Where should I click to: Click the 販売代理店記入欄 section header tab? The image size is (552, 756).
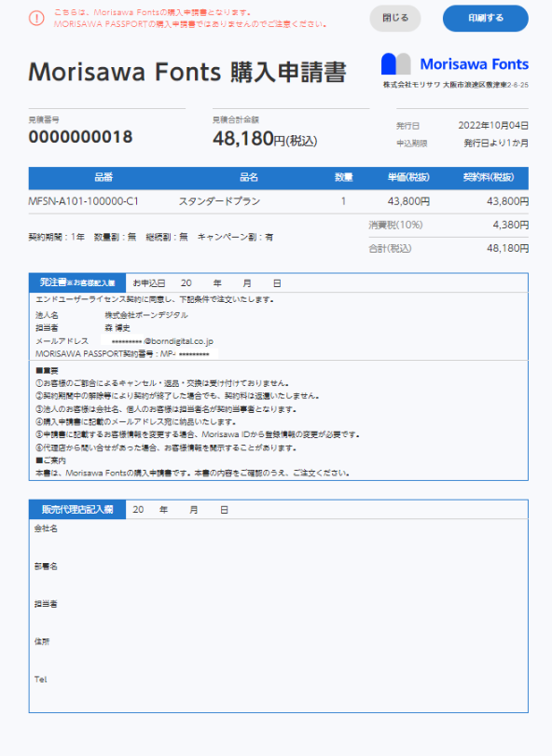pos(77,510)
